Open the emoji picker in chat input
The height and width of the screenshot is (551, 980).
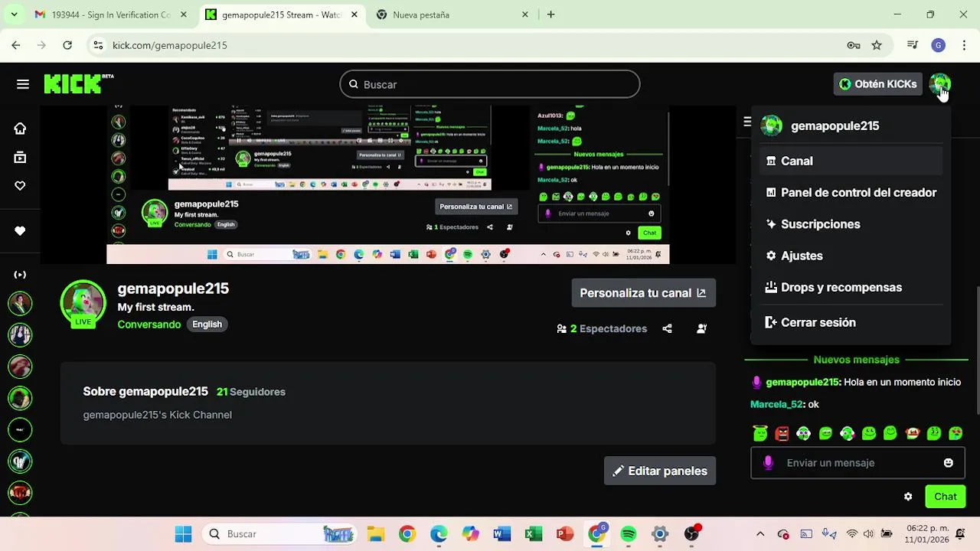coord(948,463)
